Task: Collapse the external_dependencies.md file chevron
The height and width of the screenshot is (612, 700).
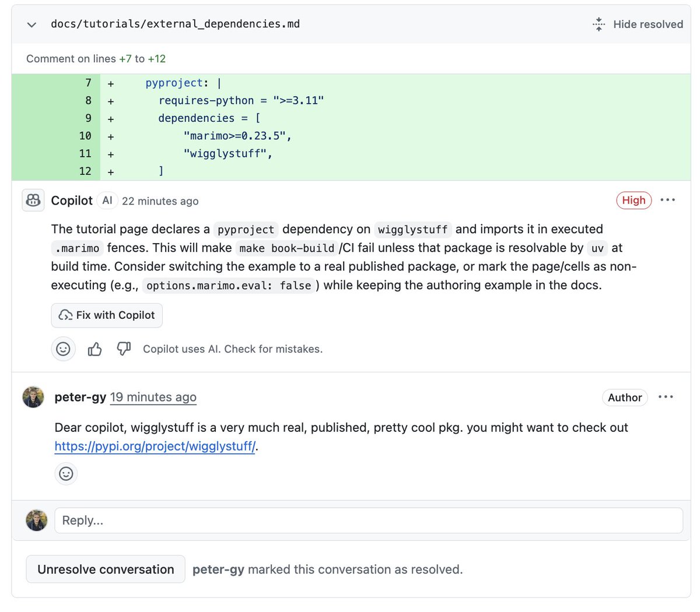Action: 32,24
